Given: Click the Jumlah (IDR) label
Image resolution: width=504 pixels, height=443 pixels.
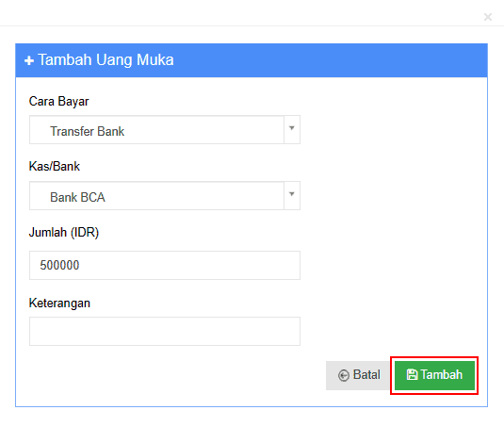Looking at the screenshot, I should tap(64, 232).
